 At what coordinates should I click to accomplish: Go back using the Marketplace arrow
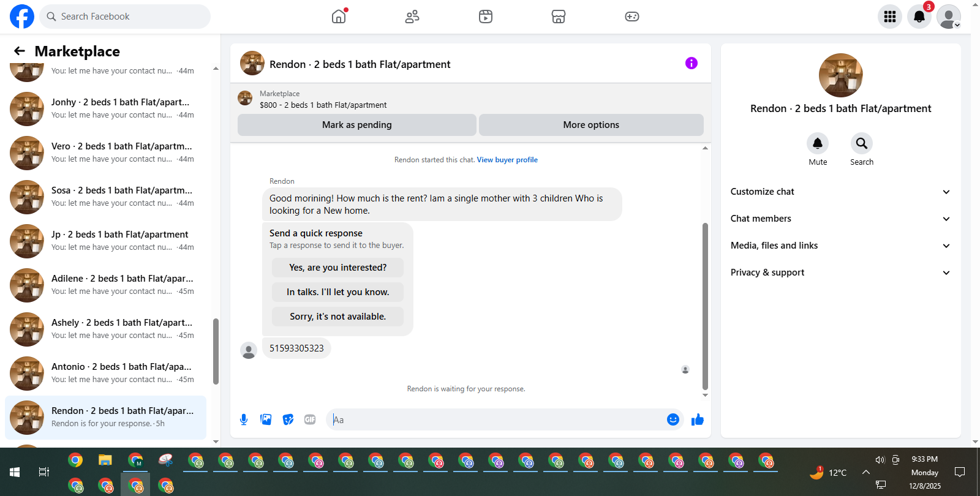pyautogui.click(x=20, y=51)
